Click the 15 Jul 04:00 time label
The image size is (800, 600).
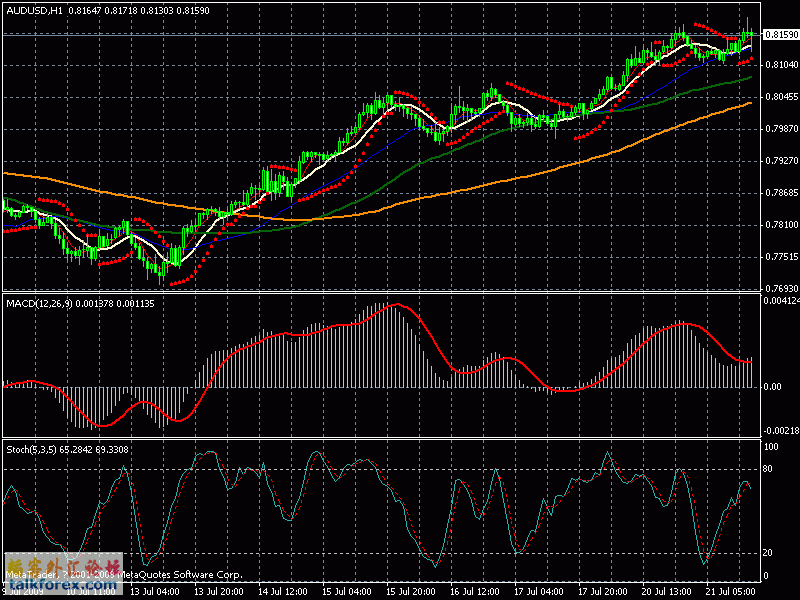click(x=347, y=592)
